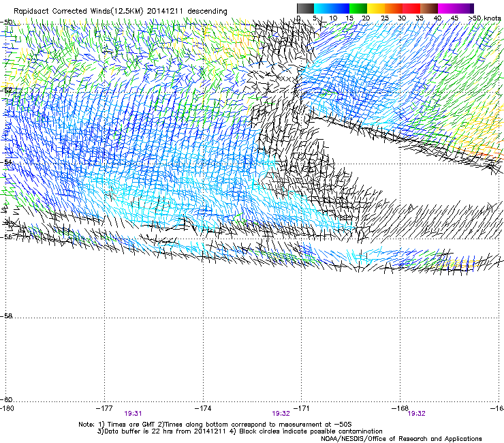The image size is (504, 443).
Task: Click the brown 35-40 knots legend swatch
Action: point(429,8)
